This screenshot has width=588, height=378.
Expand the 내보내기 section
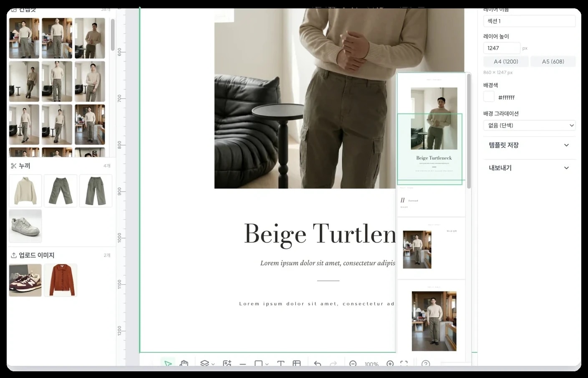tap(530, 168)
